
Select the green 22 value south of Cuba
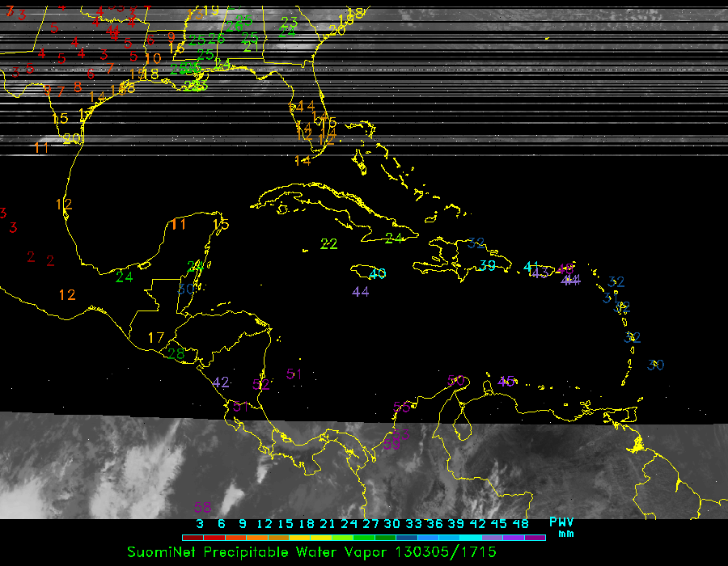(x=329, y=243)
